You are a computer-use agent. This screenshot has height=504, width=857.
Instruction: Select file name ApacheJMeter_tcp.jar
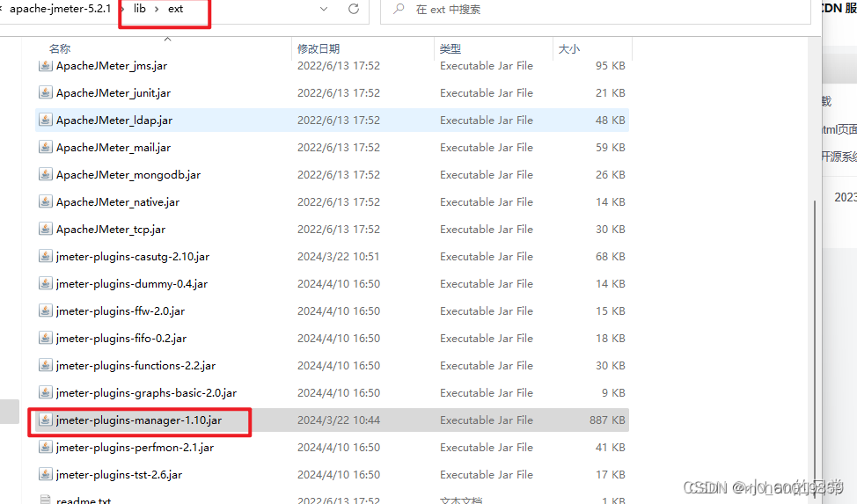(x=110, y=229)
